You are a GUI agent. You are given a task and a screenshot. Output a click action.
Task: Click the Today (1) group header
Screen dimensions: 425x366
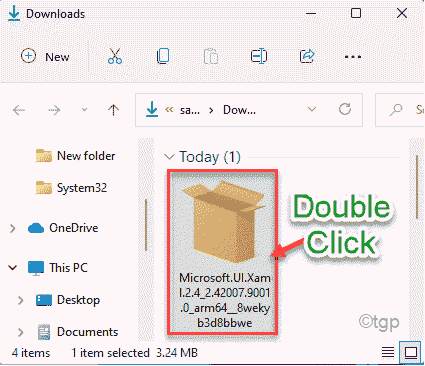pyautogui.click(x=210, y=157)
